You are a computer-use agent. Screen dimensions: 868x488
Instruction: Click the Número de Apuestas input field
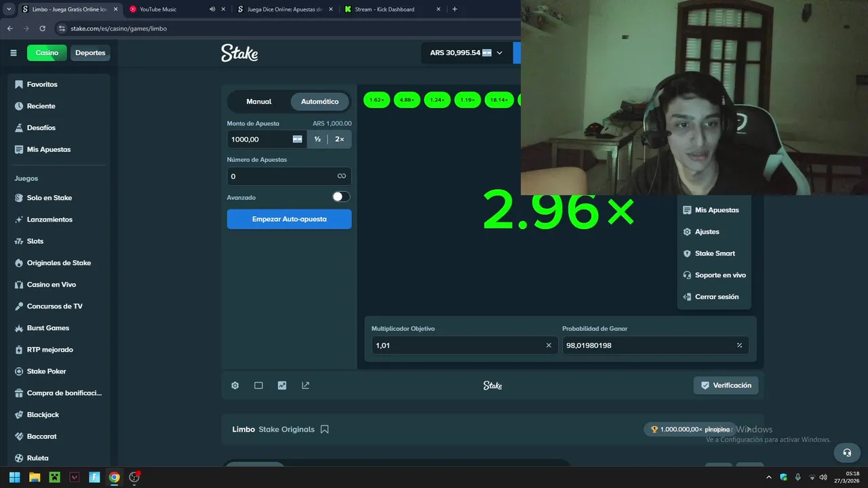pos(290,176)
